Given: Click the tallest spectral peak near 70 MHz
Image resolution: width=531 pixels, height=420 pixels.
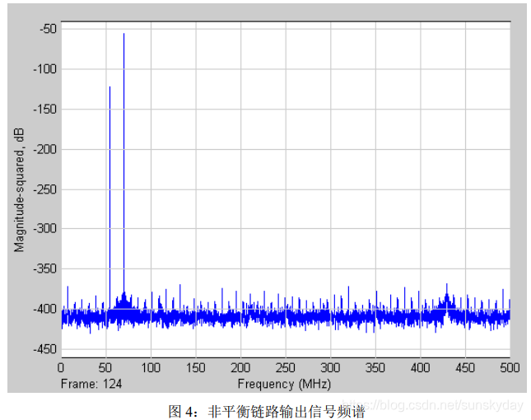Looking at the screenshot, I should 124,162.
